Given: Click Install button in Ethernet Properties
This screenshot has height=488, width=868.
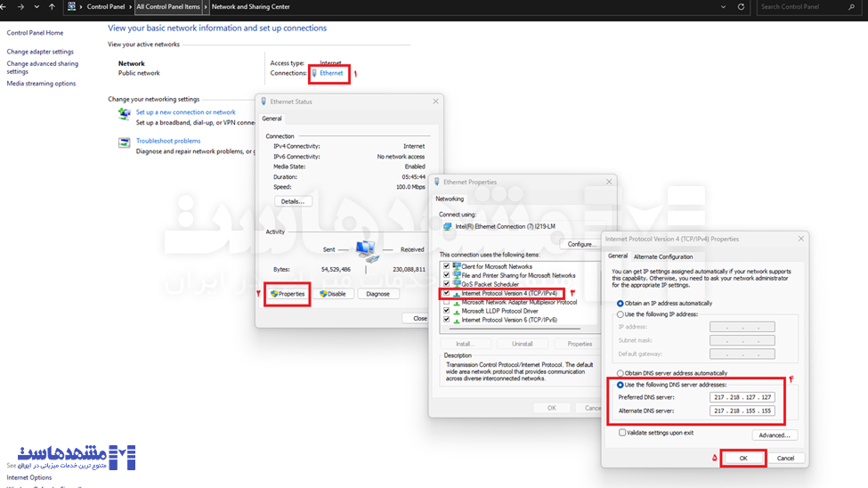Looking at the screenshot, I should 465,344.
